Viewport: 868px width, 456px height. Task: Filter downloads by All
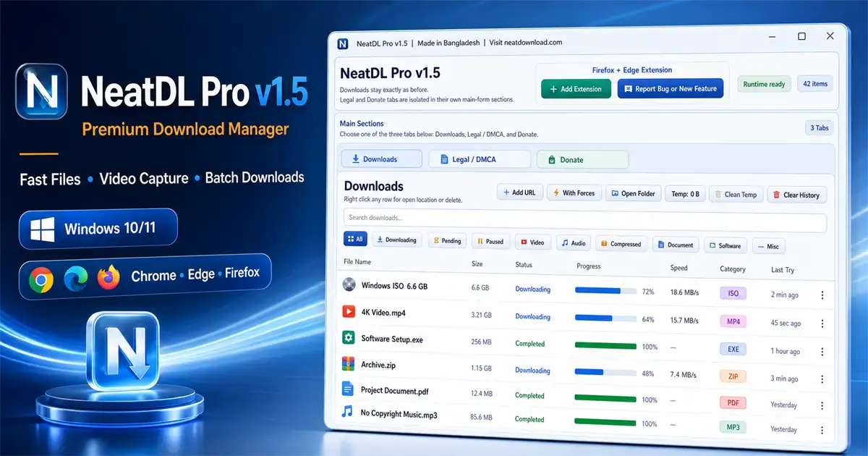[355, 239]
